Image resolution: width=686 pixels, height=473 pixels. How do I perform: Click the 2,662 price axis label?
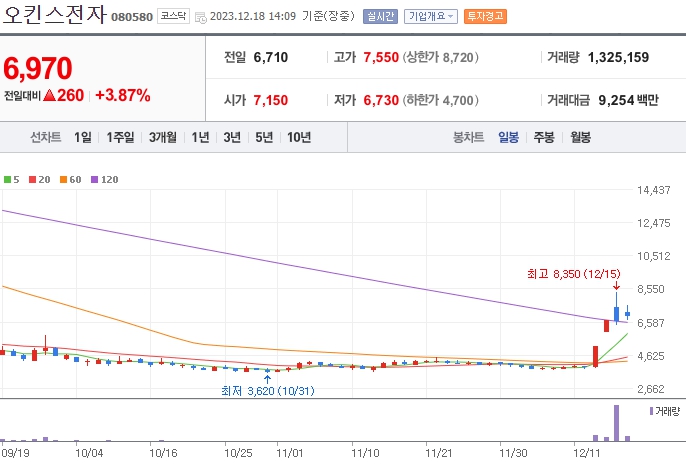tap(651, 389)
